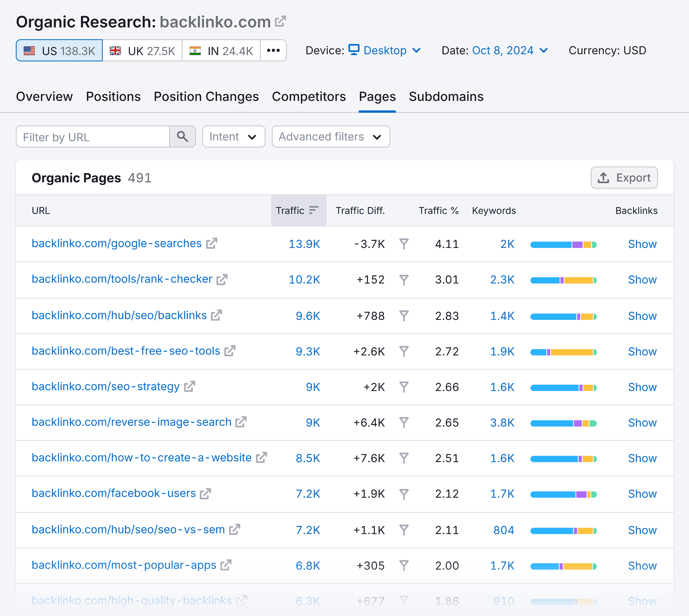Open the Date Oct 8, 2024 dropdown
This screenshot has height=616, width=689.
pyautogui.click(x=510, y=50)
